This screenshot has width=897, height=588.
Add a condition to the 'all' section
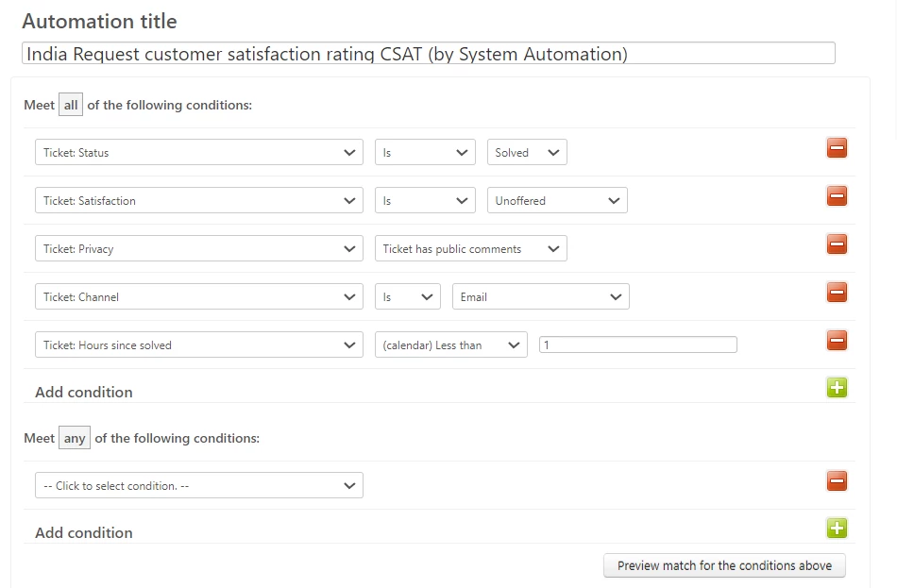[837, 387]
